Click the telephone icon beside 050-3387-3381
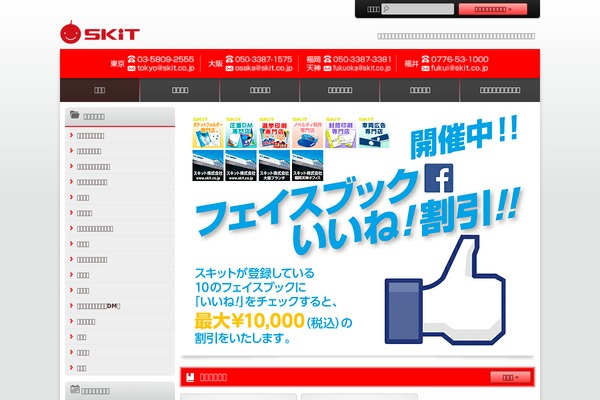 327,59
